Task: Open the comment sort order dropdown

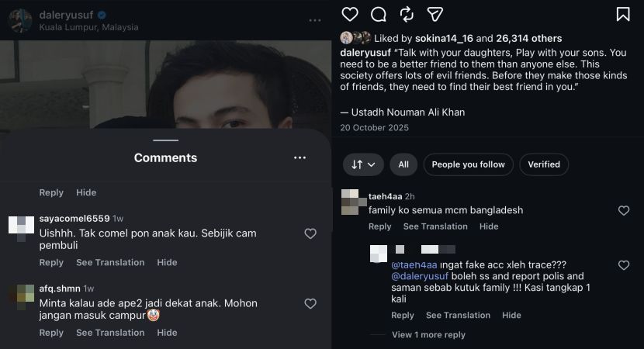Action: [x=363, y=164]
